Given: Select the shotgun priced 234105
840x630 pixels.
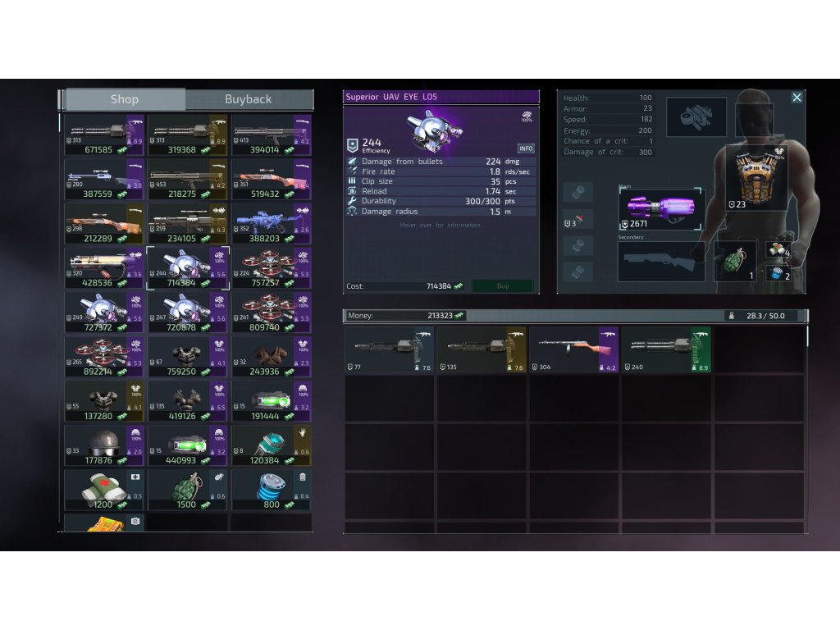Looking at the screenshot, I should (x=188, y=224).
